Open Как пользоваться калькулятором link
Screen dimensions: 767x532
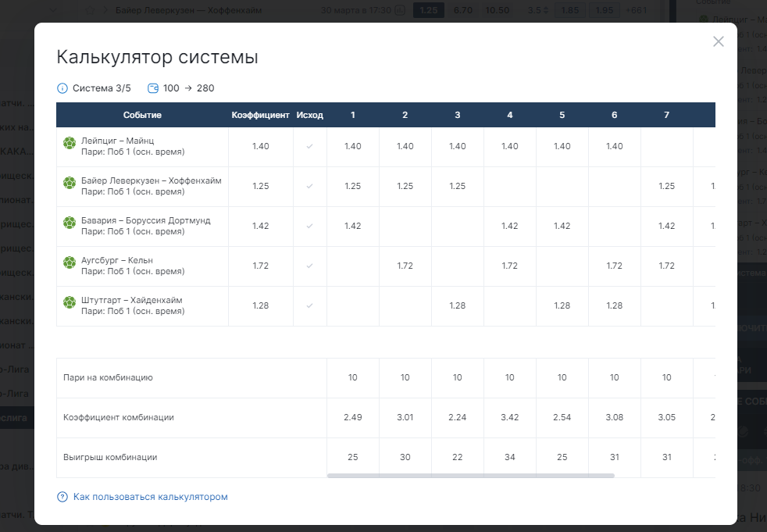(150, 497)
